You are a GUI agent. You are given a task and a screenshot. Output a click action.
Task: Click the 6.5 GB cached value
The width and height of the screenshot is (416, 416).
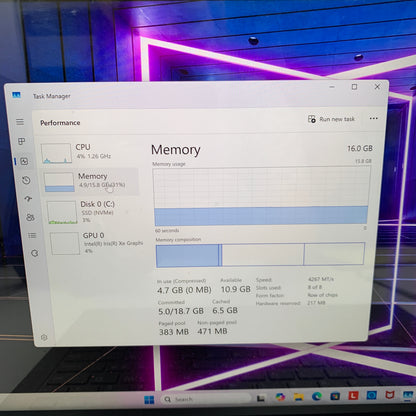[225, 310]
